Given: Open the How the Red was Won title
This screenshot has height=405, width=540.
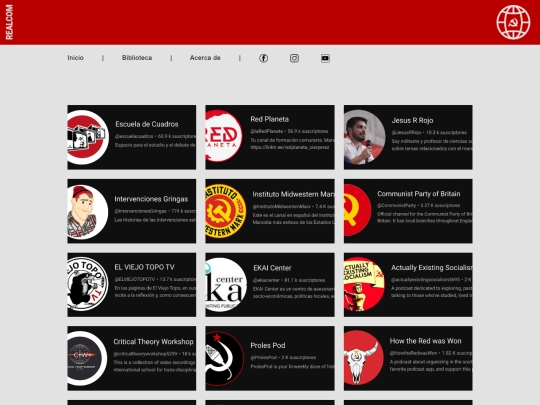Looking at the screenshot, I should tap(425, 341).
